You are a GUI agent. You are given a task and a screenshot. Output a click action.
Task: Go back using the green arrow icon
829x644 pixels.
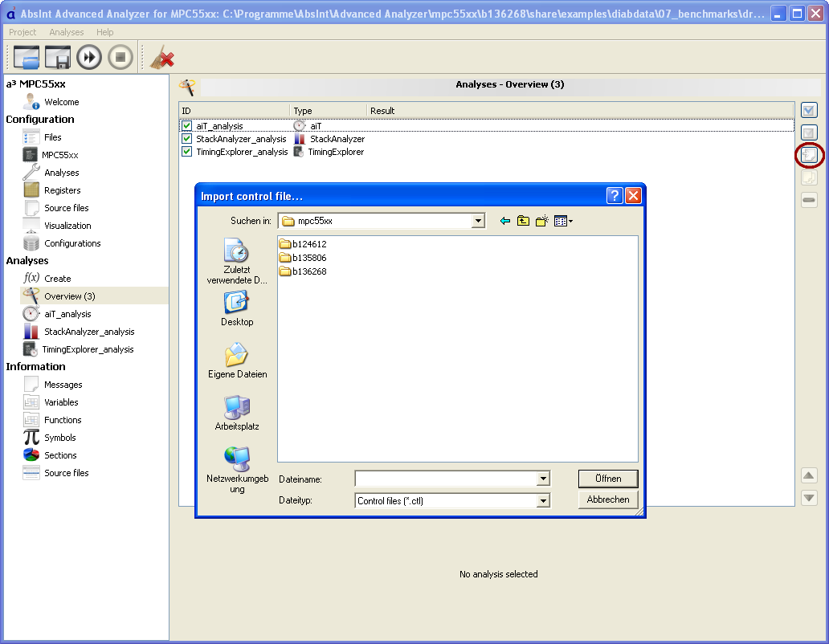[x=505, y=221]
